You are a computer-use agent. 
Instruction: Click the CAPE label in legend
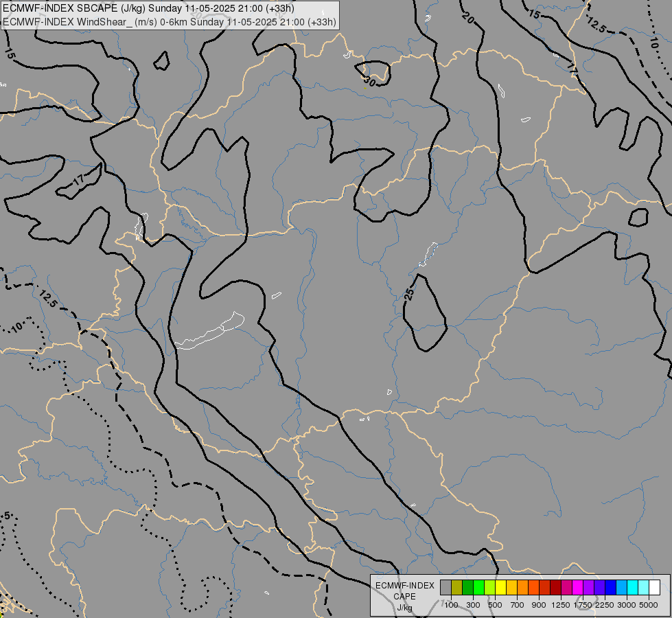404,597
